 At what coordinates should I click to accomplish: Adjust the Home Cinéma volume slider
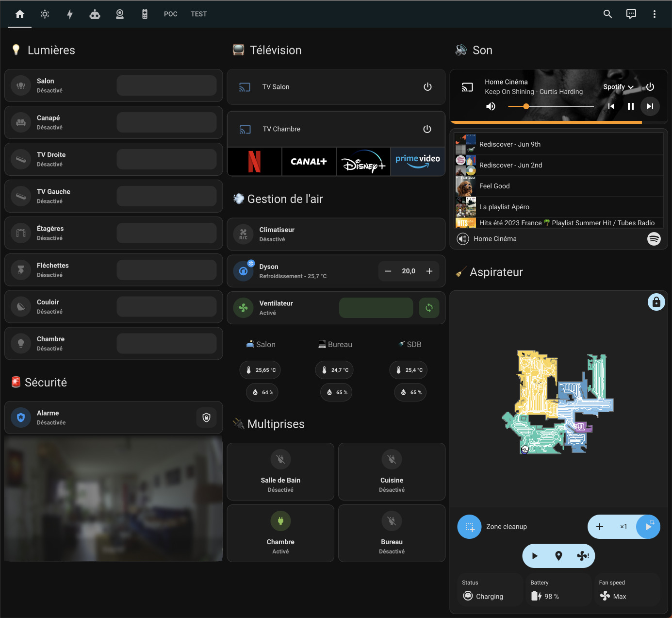coord(551,106)
